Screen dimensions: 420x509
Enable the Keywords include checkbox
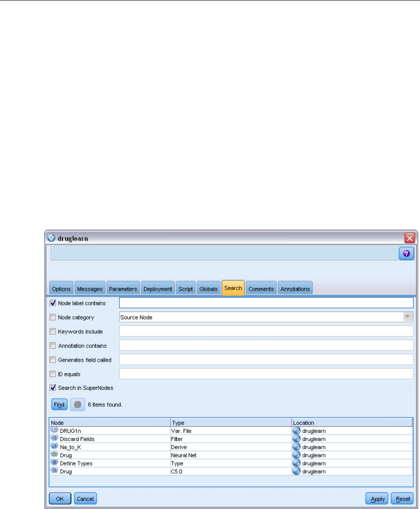(52, 331)
